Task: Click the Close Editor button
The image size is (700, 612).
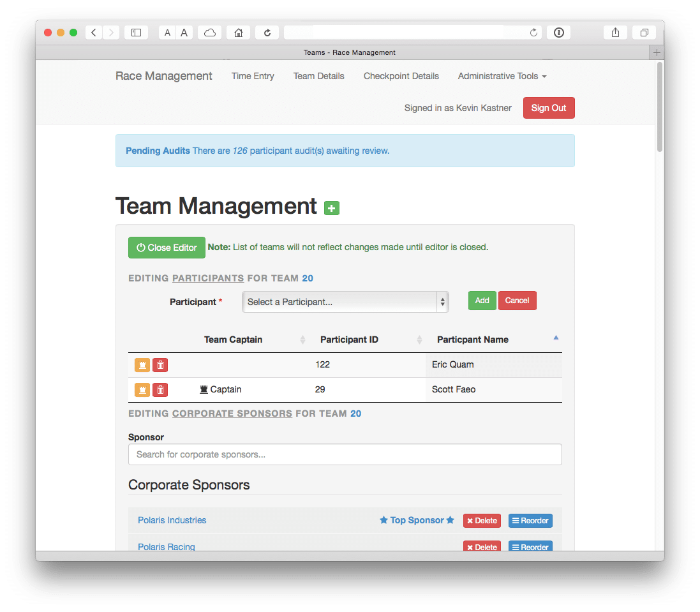Action: click(167, 248)
